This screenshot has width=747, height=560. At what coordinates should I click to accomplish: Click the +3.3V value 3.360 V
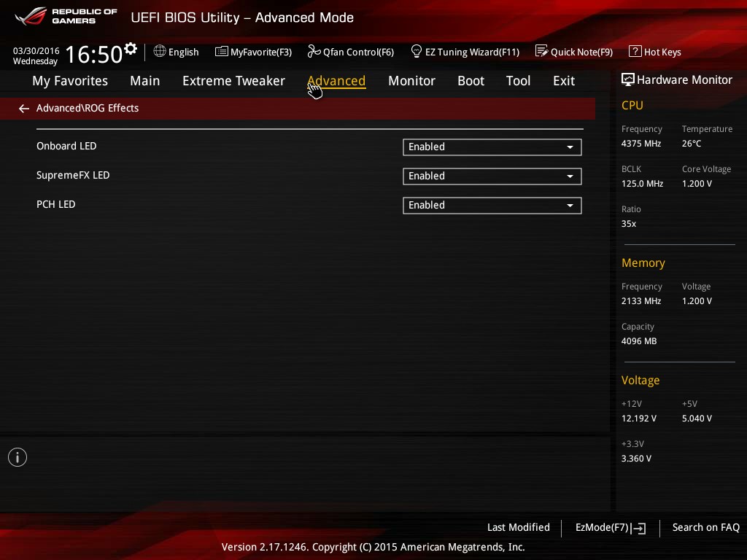click(x=636, y=458)
